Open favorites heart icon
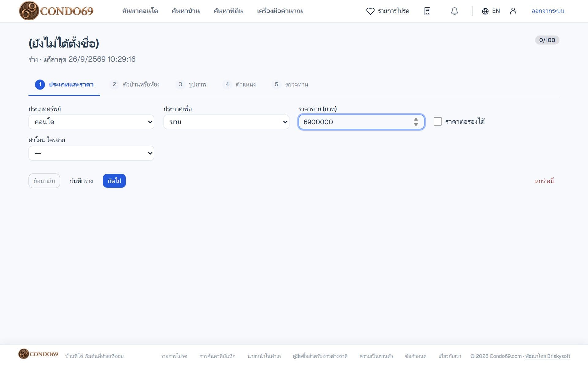This screenshot has height=368, width=588. click(x=370, y=11)
